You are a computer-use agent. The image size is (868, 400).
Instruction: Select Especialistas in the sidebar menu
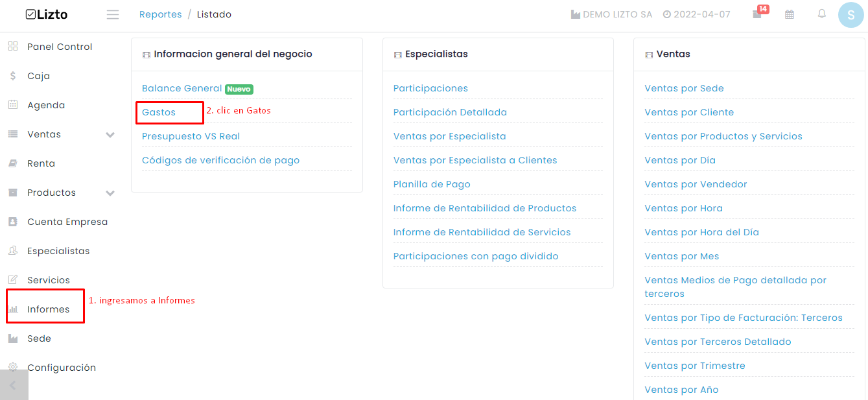58,251
